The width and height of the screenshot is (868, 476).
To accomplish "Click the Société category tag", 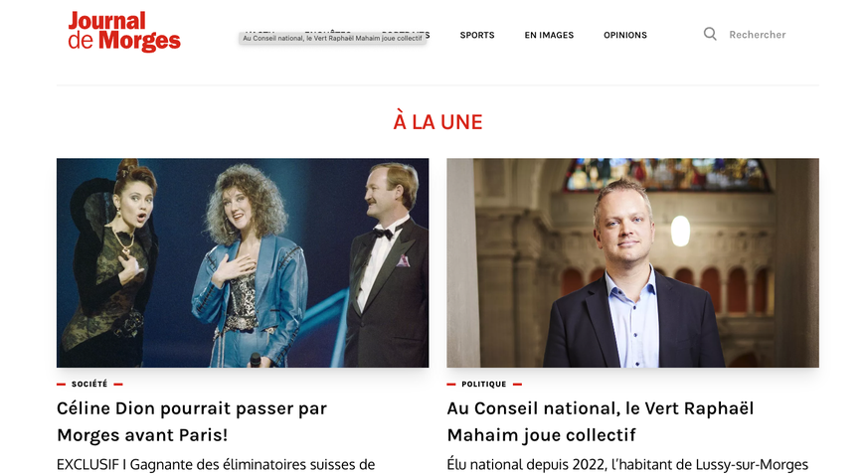I will coord(89,384).
